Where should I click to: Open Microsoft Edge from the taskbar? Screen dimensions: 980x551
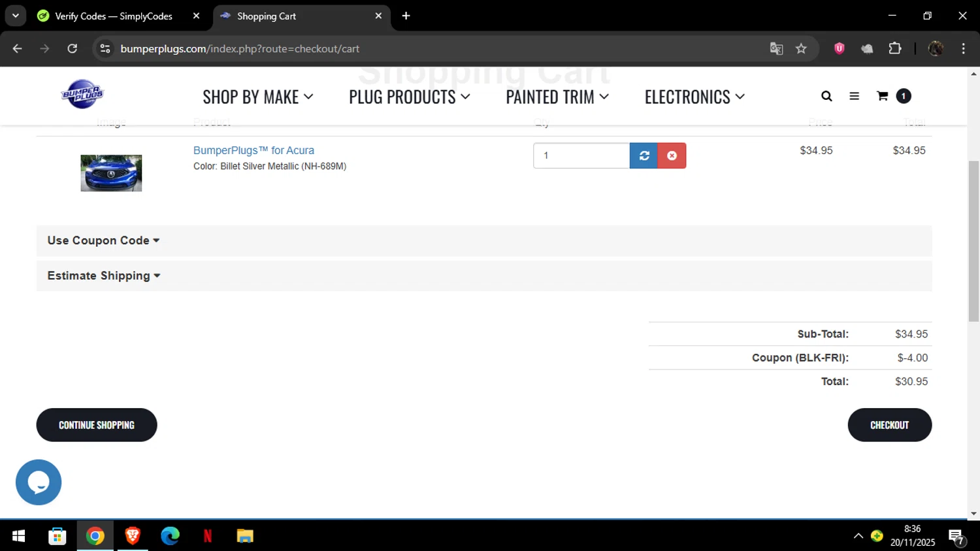click(x=170, y=536)
